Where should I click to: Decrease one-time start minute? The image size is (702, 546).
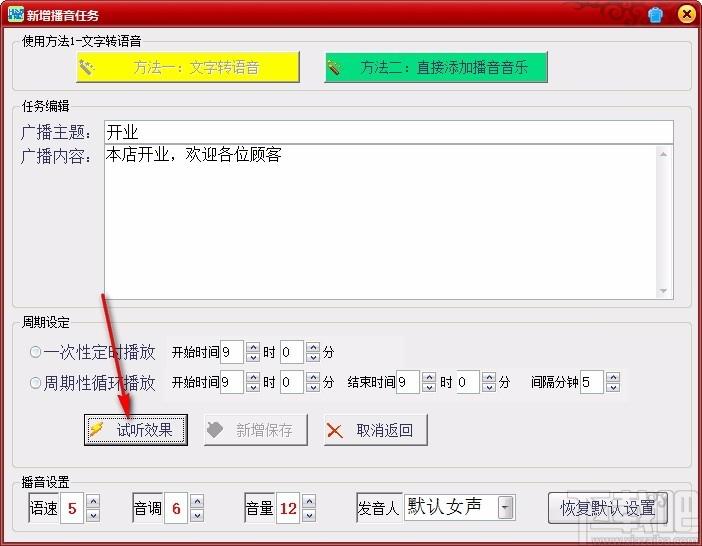[x=313, y=357]
